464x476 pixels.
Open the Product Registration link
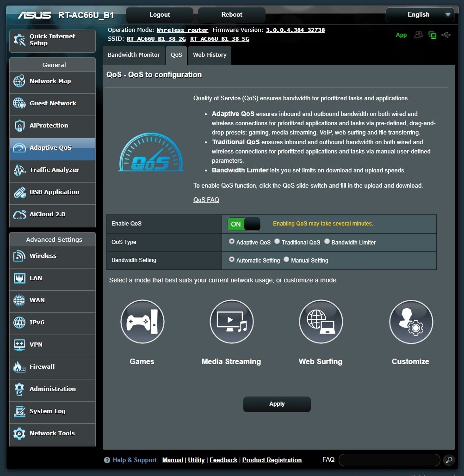[x=272, y=460]
